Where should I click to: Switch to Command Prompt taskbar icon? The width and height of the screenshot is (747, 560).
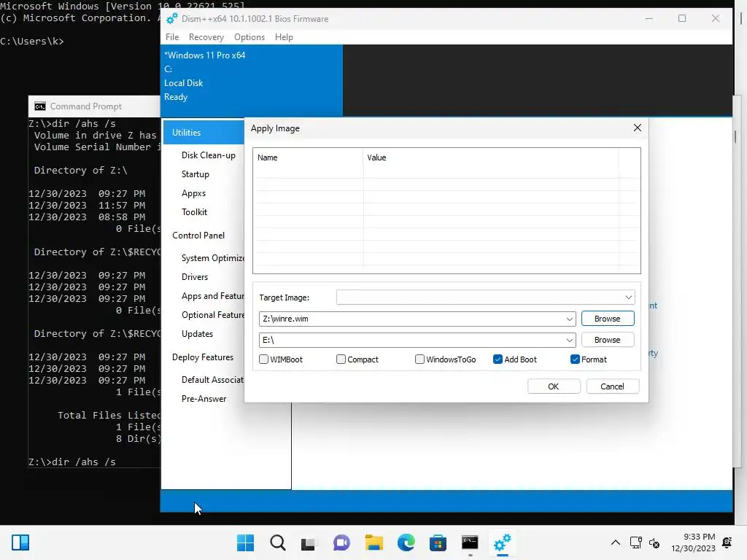pyautogui.click(x=470, y=542)
